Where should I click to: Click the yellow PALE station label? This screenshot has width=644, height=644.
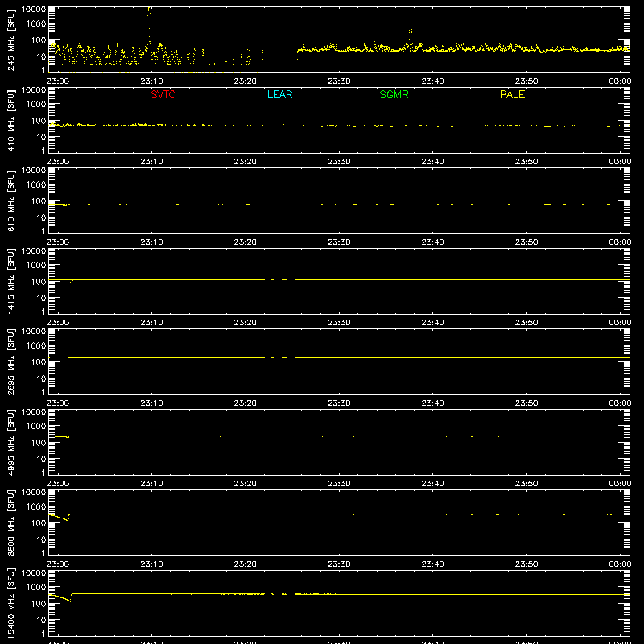click(512, 94)
